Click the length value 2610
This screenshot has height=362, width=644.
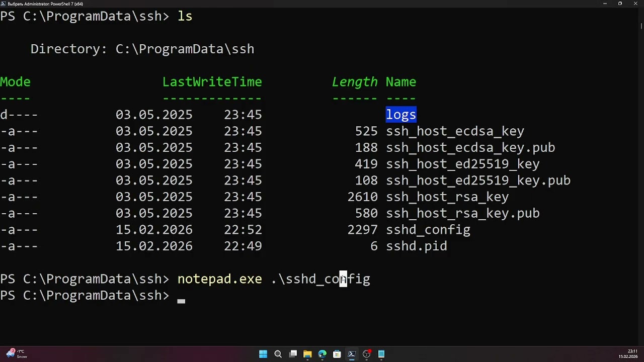[x=362, y=197]
